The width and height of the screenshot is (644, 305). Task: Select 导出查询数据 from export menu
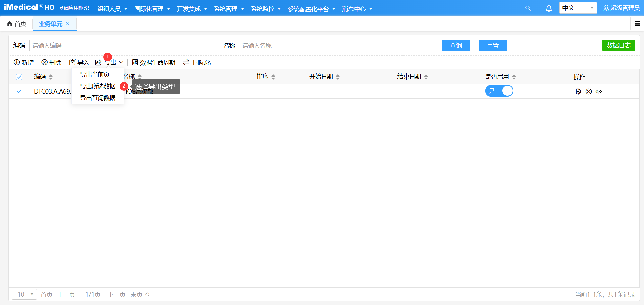pyautogui.click(x=98, y=98)
